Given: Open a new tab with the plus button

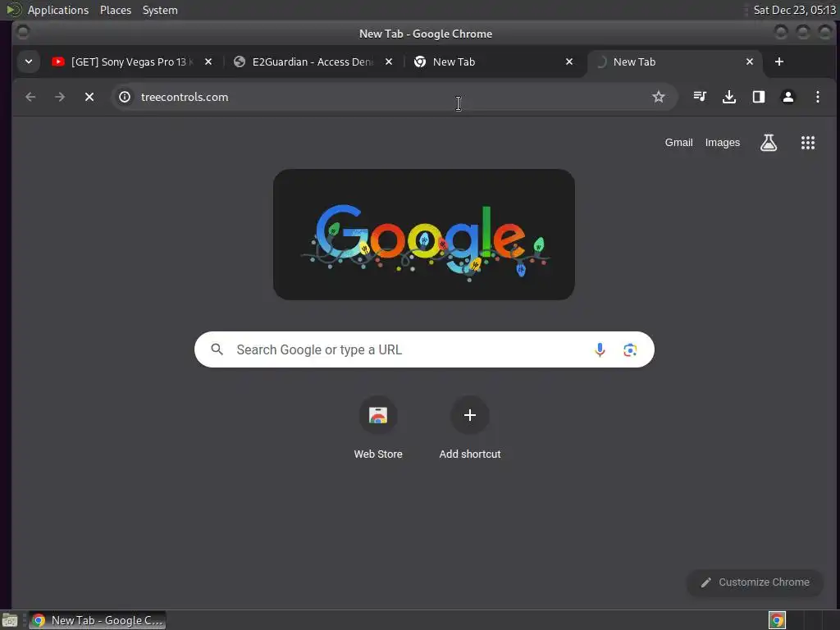Looking at the screenshot, I should (779, 62).
